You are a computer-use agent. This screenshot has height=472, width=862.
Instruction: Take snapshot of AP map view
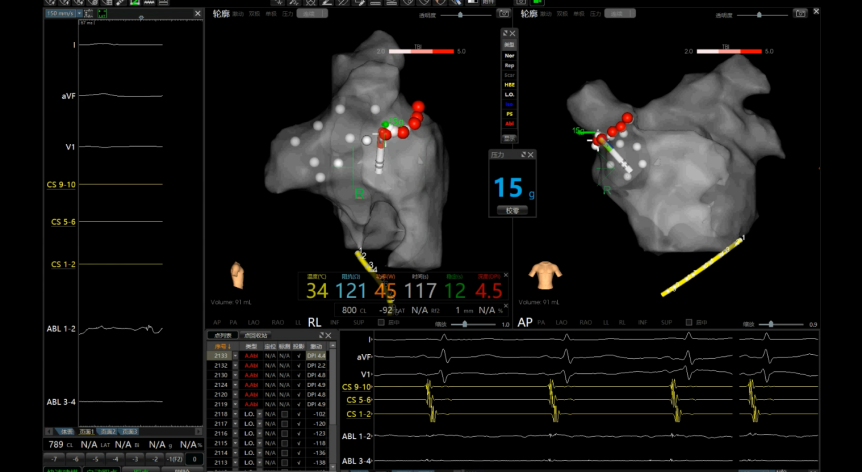click(x=800, y=13)
